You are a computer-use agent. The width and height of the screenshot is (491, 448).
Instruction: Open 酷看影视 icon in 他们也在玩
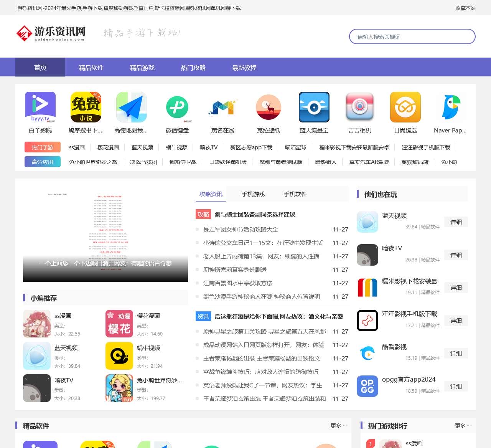(367, 353)
